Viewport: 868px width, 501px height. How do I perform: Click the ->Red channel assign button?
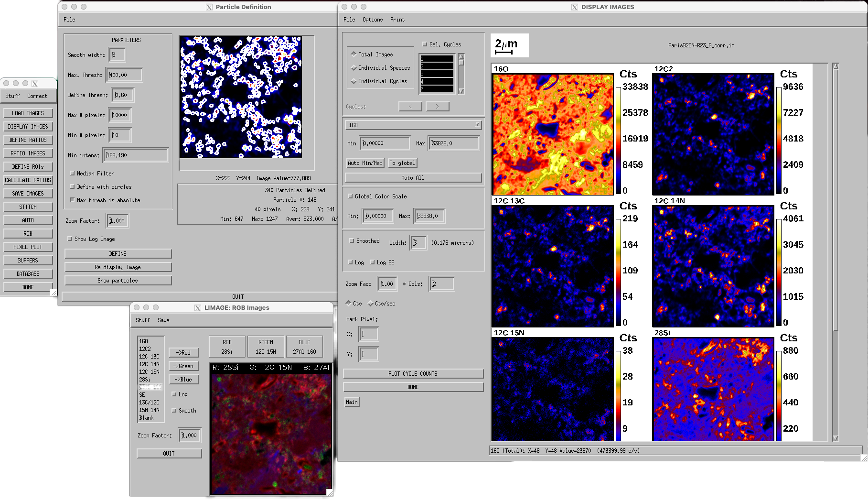coord(183,353)
